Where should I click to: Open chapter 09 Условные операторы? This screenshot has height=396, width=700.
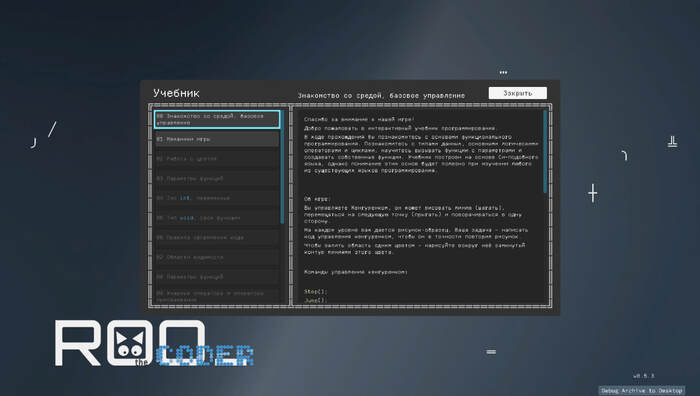pos(217,296)
